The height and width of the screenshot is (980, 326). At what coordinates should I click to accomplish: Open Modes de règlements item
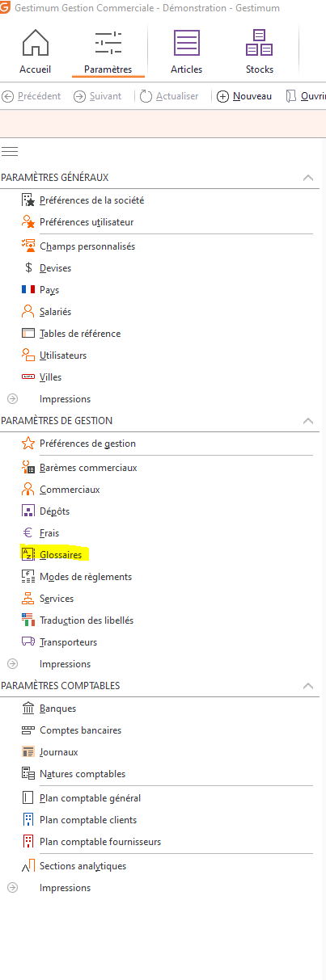[86, 576]
